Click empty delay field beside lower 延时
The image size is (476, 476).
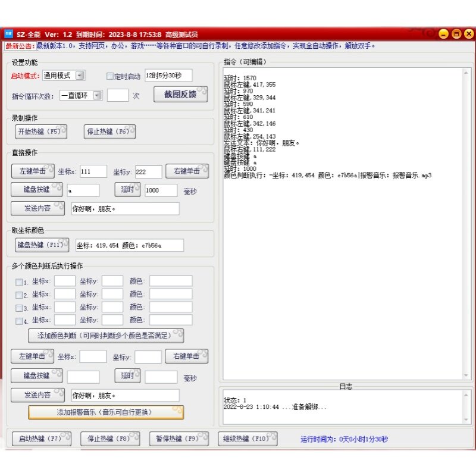click(161, 377)
